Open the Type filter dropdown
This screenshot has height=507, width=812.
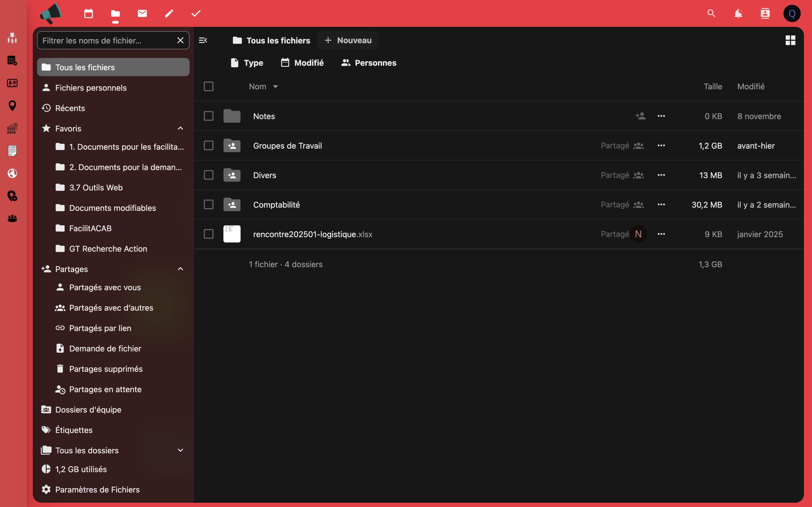[247, 63]
